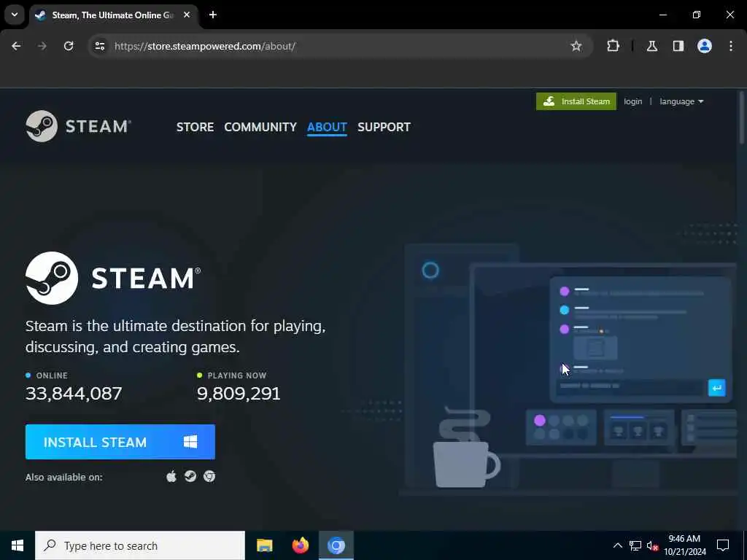Open the tab search dropdown arrow

(15, 15)
